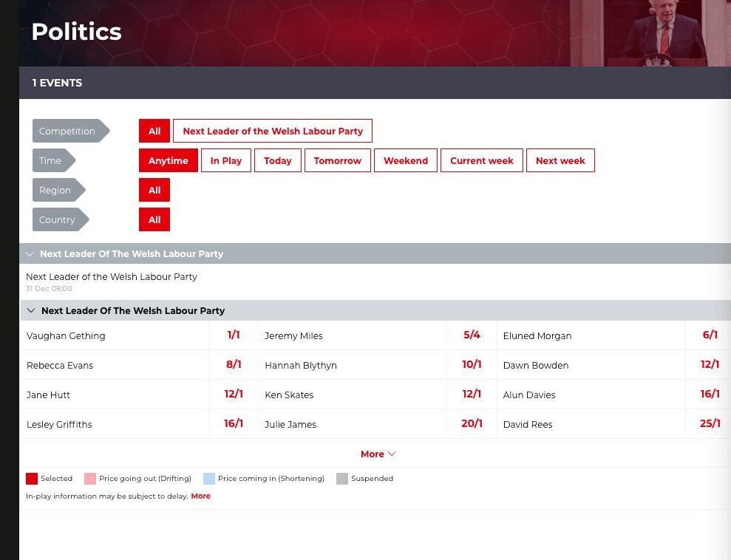Click the 31 Dec 08:00 event date

49,289
